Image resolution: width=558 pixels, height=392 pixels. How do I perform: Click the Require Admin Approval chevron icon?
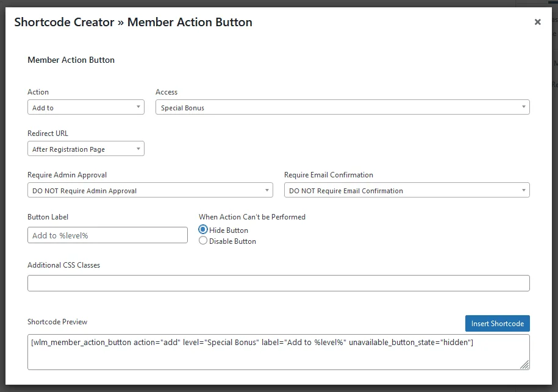pyautogui.click(x=268, y=190)
